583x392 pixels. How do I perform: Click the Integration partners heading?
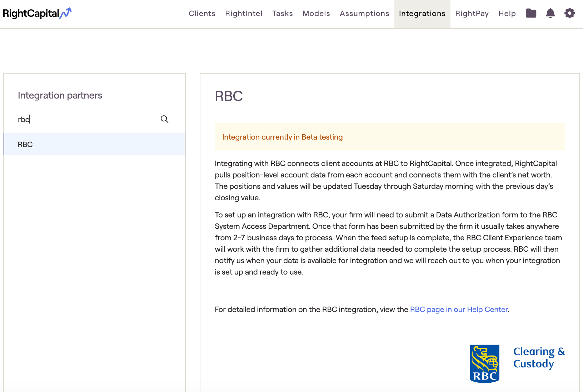click(x=60, y=95)
